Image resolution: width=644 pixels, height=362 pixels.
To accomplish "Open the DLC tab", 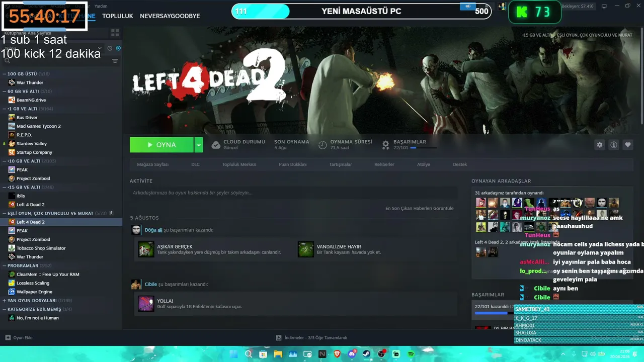I will pos(196,164).
